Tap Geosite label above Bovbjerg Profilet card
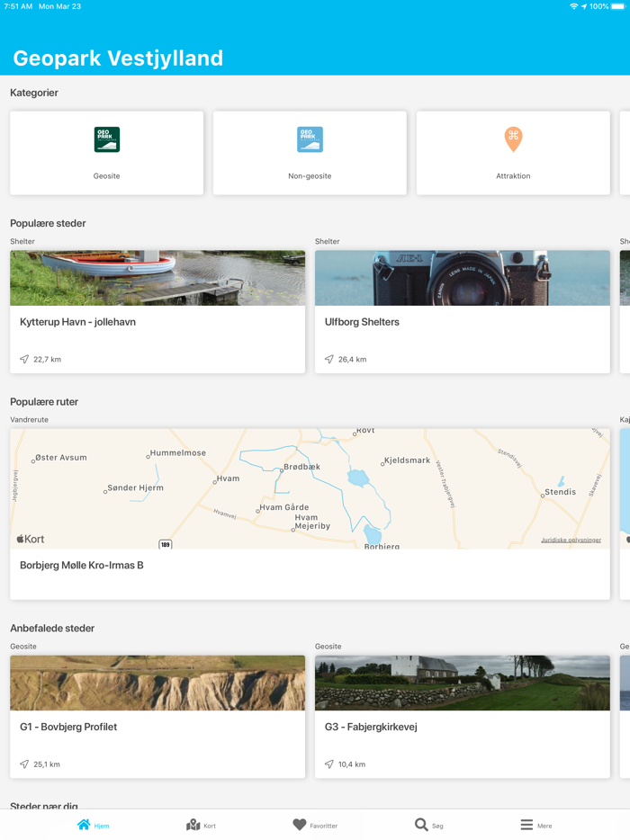This screenshot has width=630, height=840. click(23, 647)
